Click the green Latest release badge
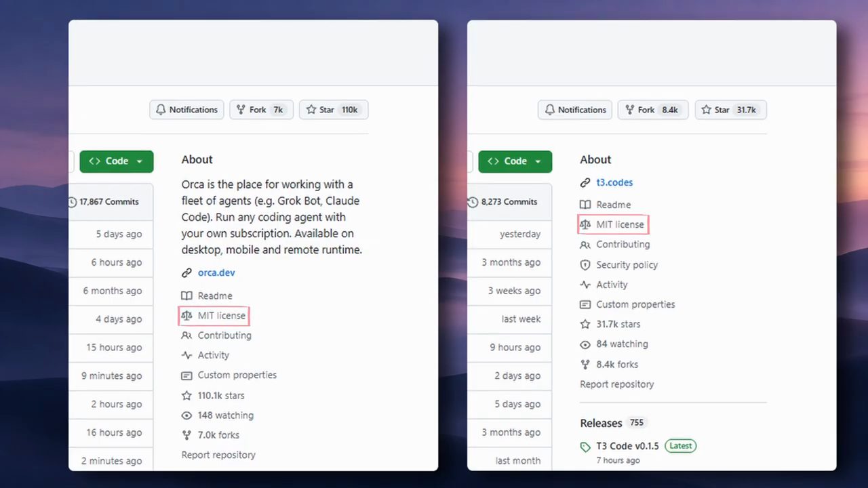 (x=681, y=446)
